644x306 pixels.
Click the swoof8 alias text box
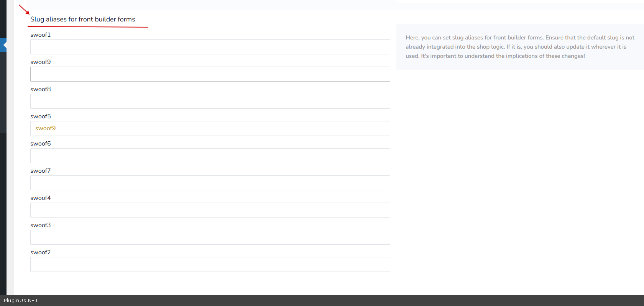[210, 101]
